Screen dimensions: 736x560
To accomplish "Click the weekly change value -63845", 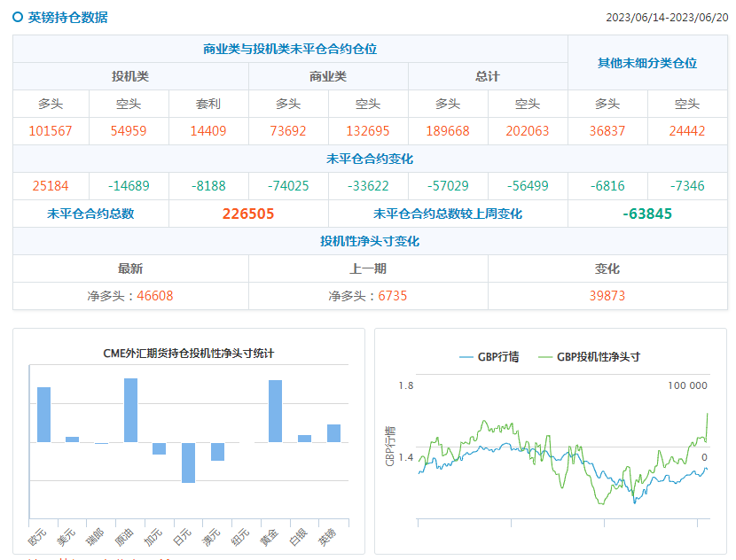I will [647, 214].
